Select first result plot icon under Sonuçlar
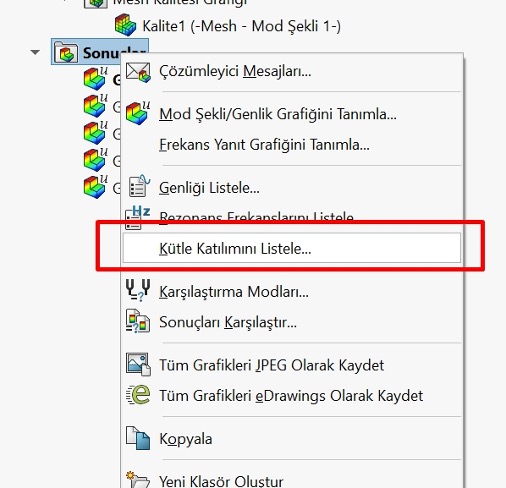The height and width of the screenshot is (488, 506). pos(96,79)
